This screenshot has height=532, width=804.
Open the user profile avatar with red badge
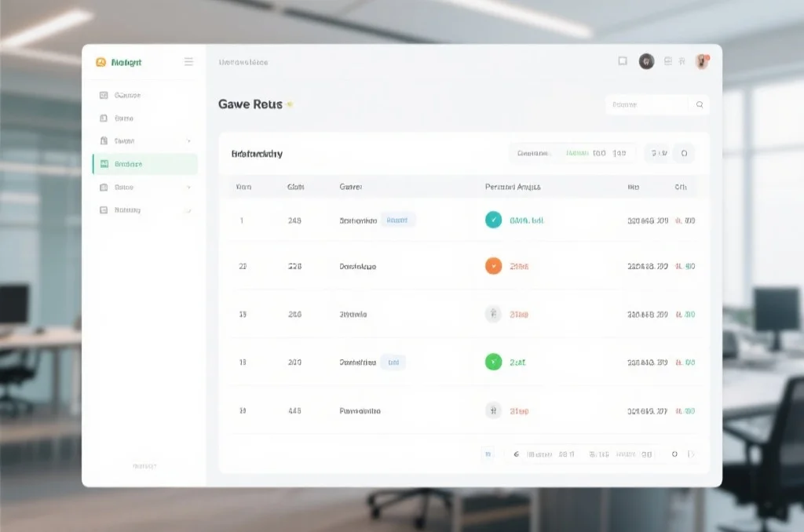(702, 61)
